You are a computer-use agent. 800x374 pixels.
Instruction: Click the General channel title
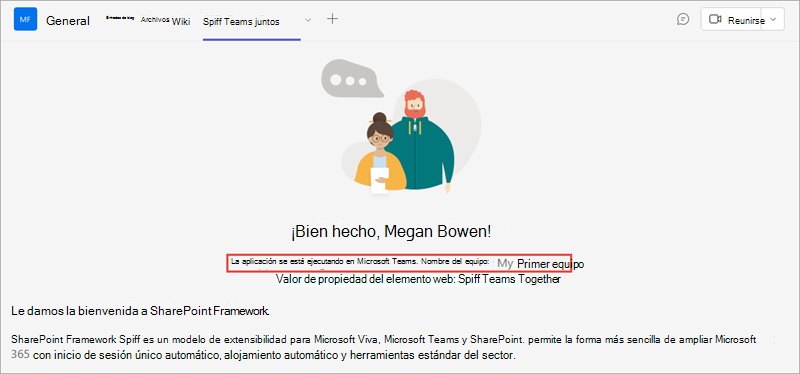pos(68,21)
